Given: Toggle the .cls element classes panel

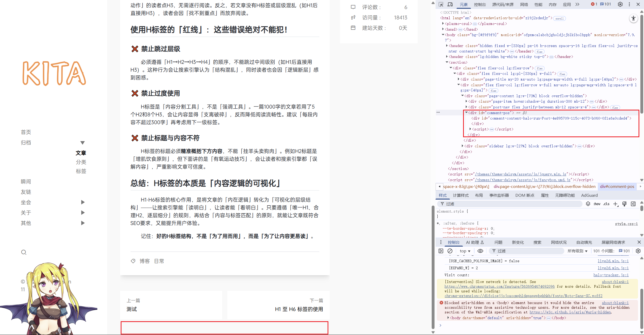Looking at the screenshot, I should 606,204.
